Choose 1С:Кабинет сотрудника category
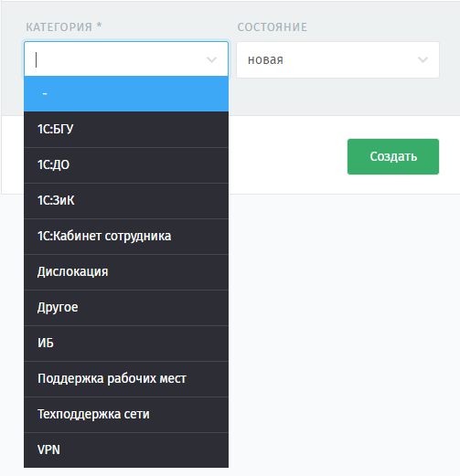The height and width of the screenshot is (476, 460). point(126,237)
